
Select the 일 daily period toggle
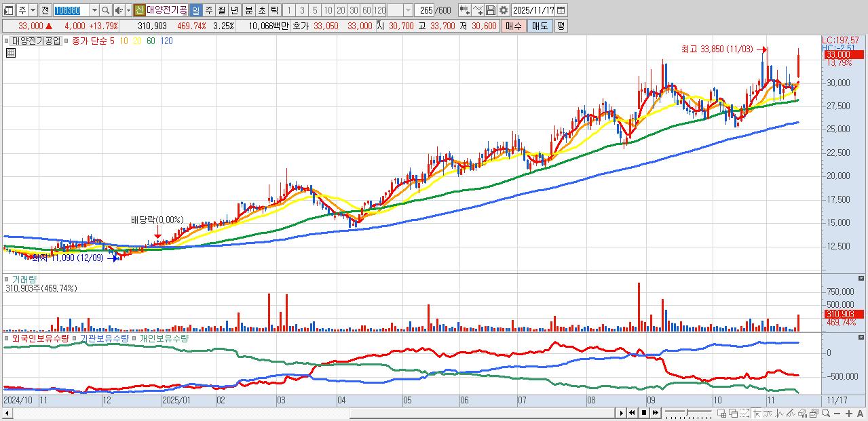pyautogui.click(x=195, y=10)
